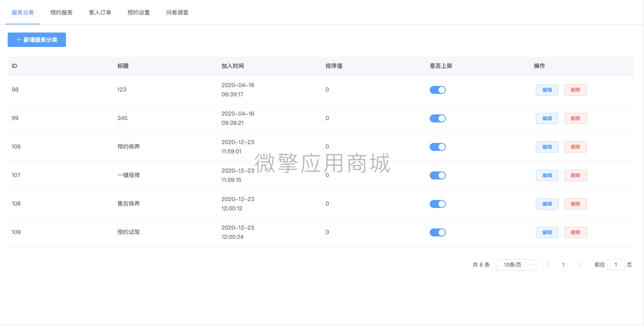Select page number 1 in pagination
Viewport: 644px width, 326px height.
[x=564, y=265]
